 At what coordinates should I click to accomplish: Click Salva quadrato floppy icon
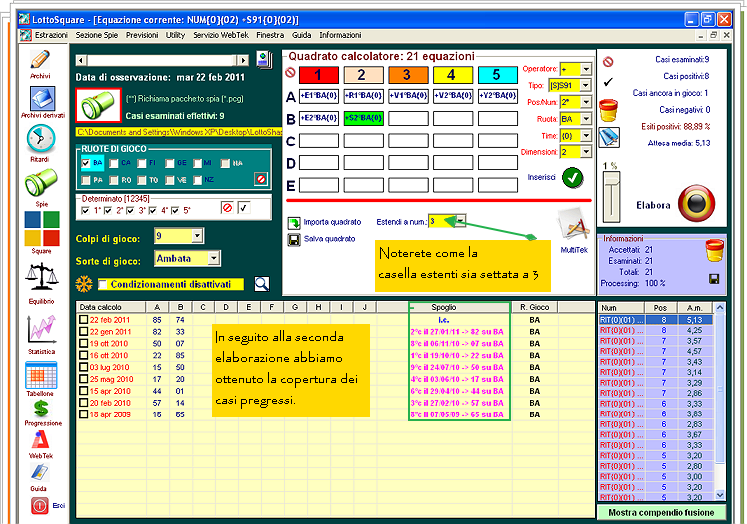(294, 240)
